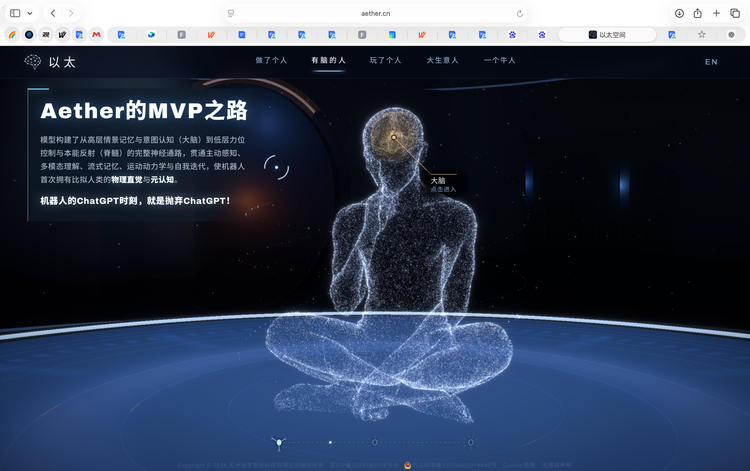The width and height of the screenshot is (750, 471).
Task: Select the first neuron marker on timeline
Action: tap(279, 443)
